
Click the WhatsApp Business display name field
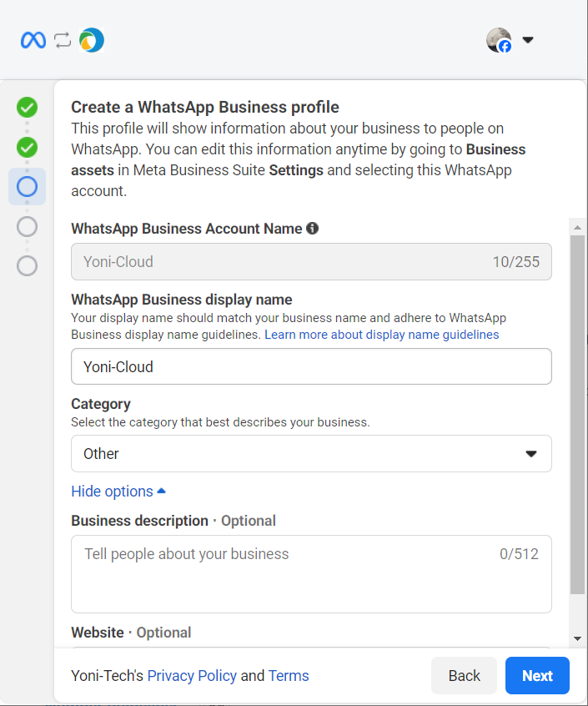tap(311, 366)
